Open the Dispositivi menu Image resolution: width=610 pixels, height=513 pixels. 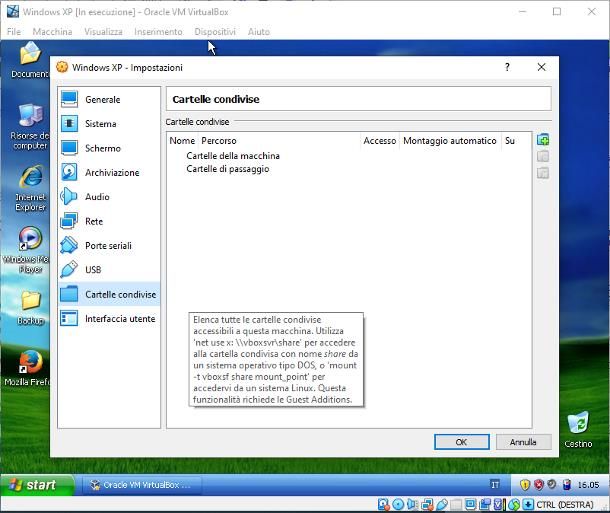click(x=215, y=32)
